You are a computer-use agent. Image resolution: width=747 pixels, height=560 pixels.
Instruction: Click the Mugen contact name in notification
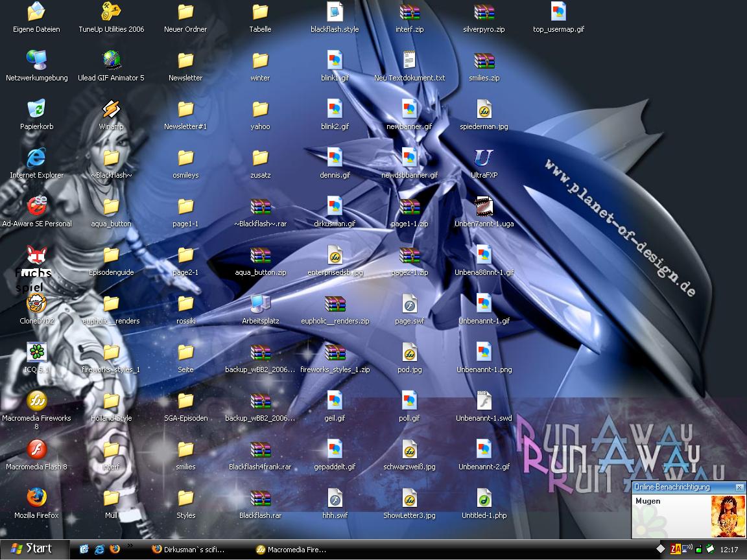pos(648,501)
